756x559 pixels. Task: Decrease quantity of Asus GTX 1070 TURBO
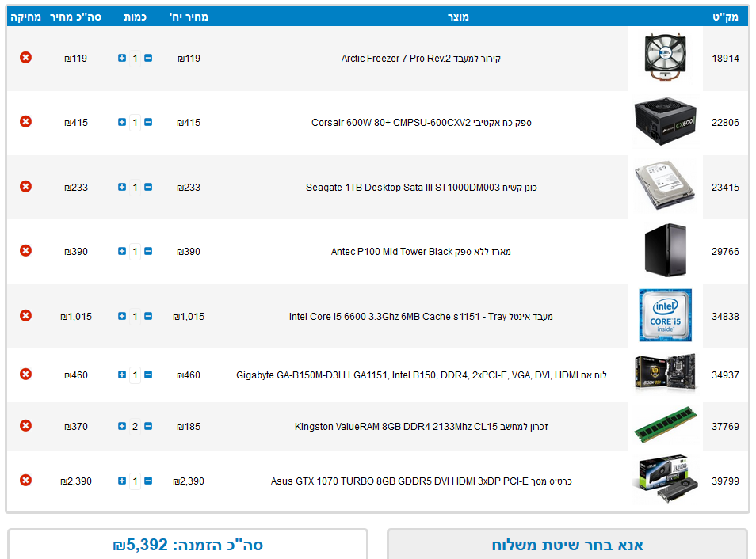pyautogui.click(x=148, y=481)
